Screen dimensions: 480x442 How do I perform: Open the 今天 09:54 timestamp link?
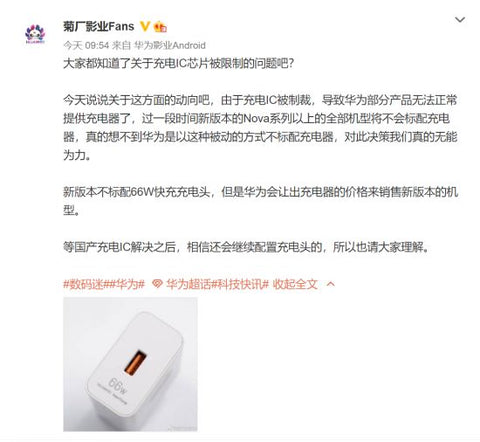pyautogui.click(x=86, y=45)
